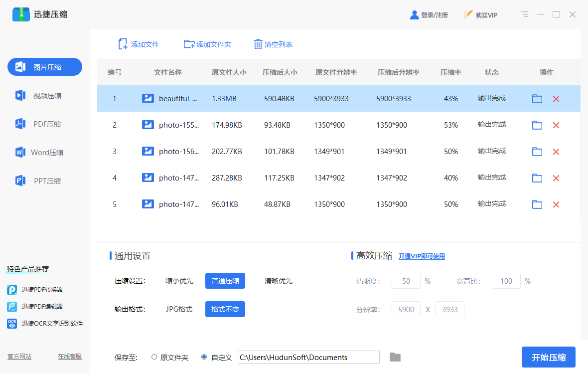Open output folder for photo-156 row
The image size is (588, 374).
[537, 152]
